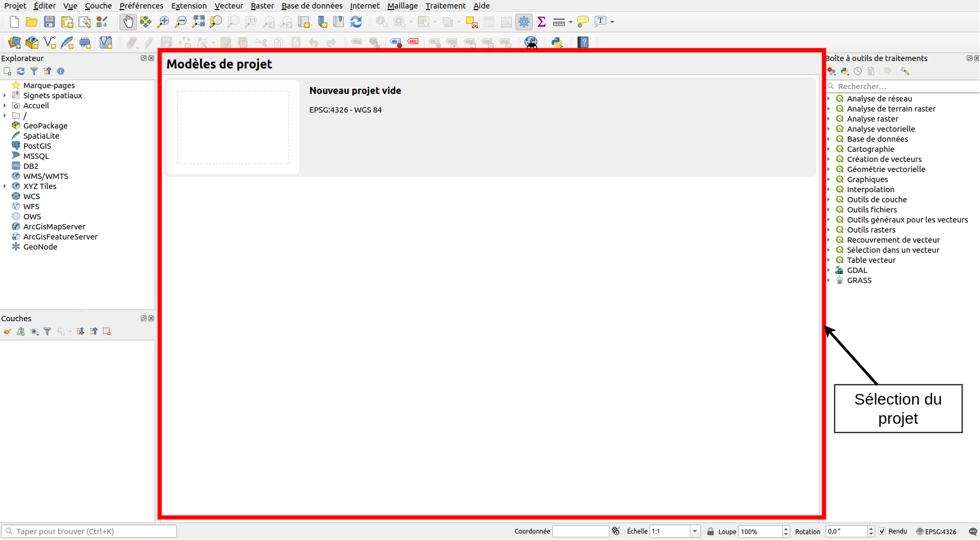
Task: Open the Vecteur menu
Action: click(229, 6)
